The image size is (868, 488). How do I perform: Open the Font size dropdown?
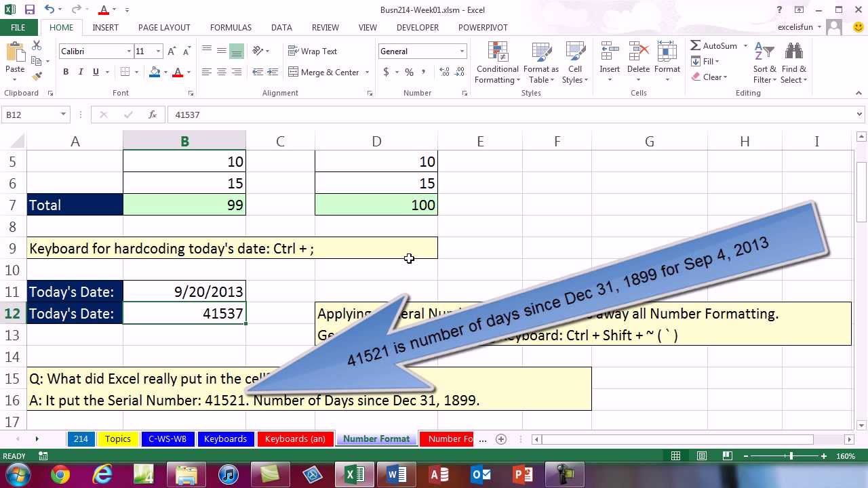[158, 52]
